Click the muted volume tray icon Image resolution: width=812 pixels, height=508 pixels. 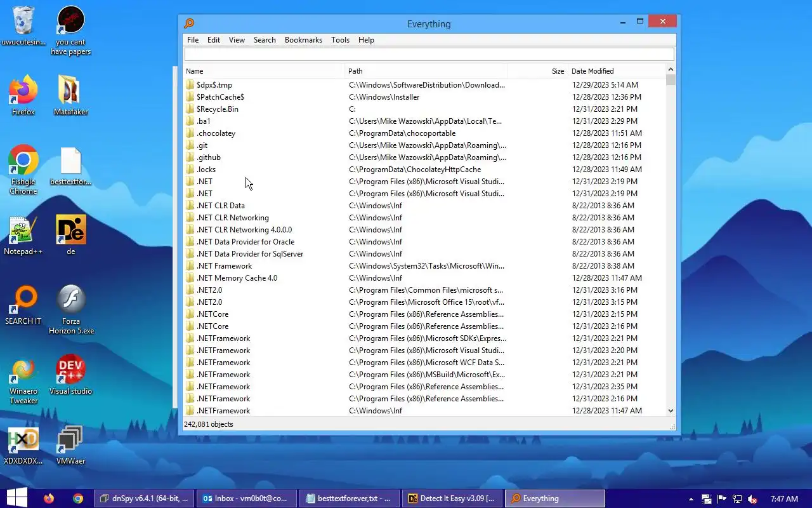752,499
